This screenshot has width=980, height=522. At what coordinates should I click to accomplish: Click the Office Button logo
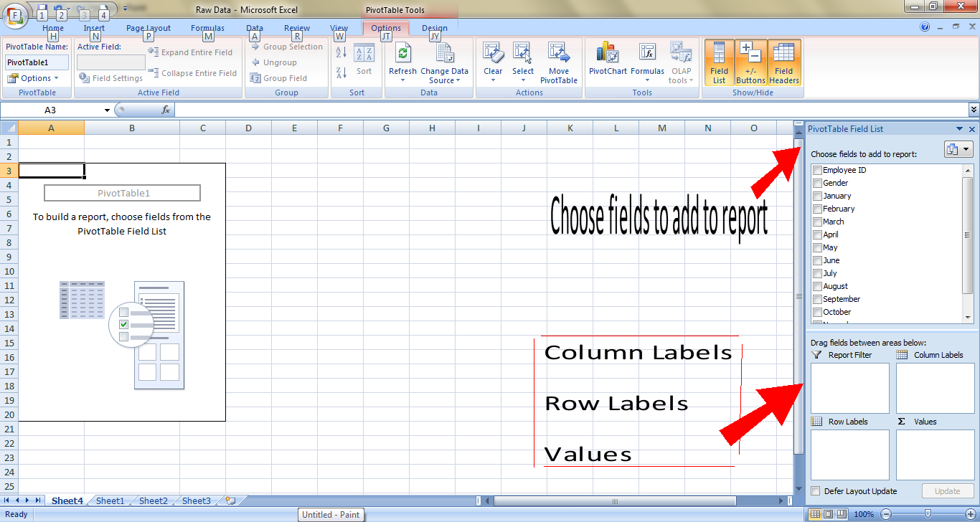click(14, 14)
